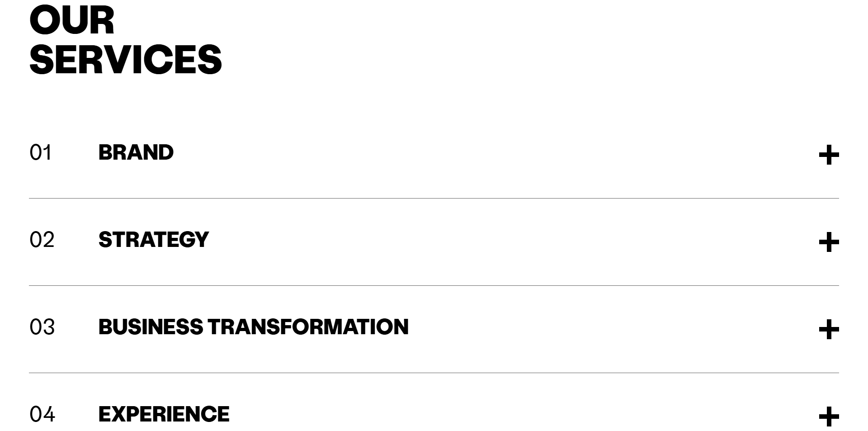Select the number 04 label
Image resolution: width=868 pixels, height=431 pixels.
click(x=42, y=414)
